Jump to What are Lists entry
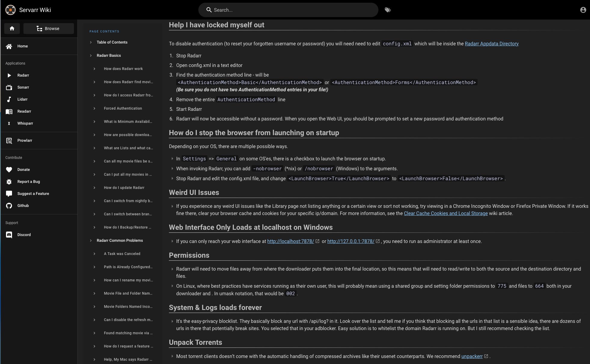 tap(128, 148)
